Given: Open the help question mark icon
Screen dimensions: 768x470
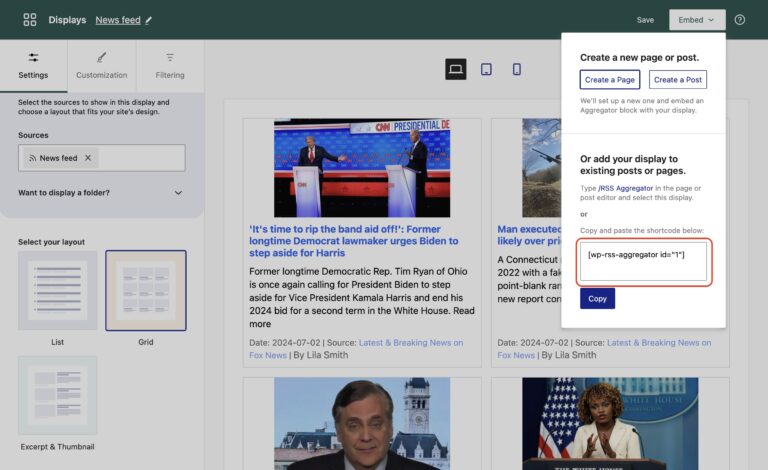Looking at the screenshot, I should click(740, 20).
